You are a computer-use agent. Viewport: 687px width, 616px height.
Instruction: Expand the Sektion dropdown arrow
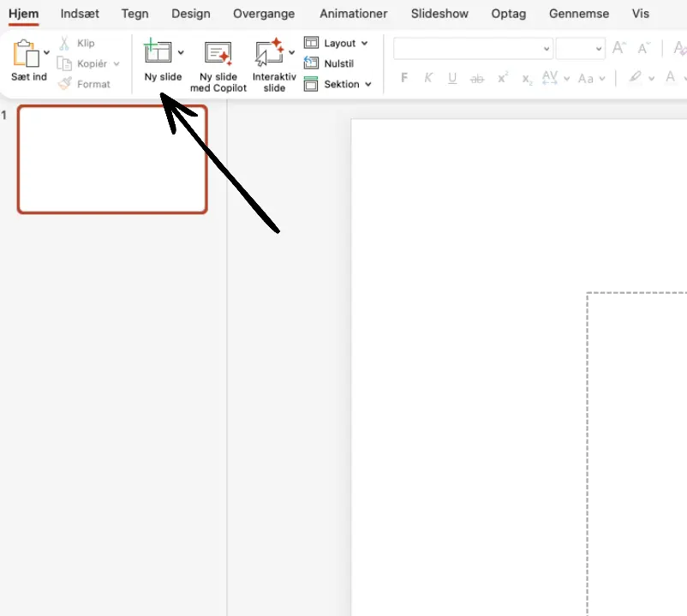(x=368, y=84)
